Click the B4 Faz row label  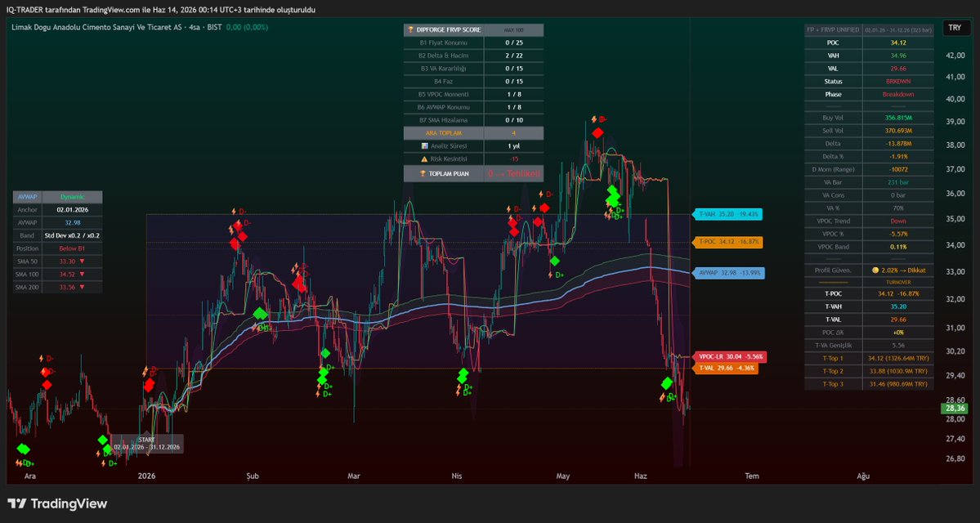coord(443,81)
